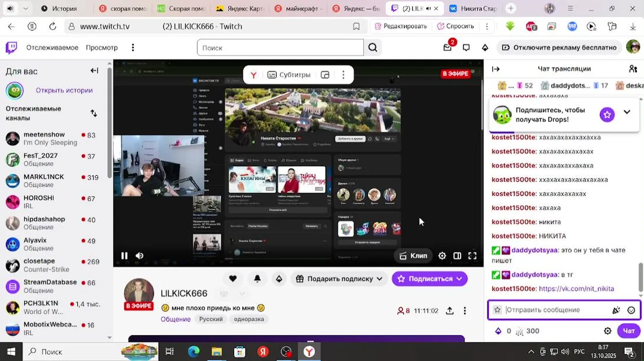Click the одноразка stream tag
Image resolution: width=644 pixels, height=361 pixels.
coord(249,319)
